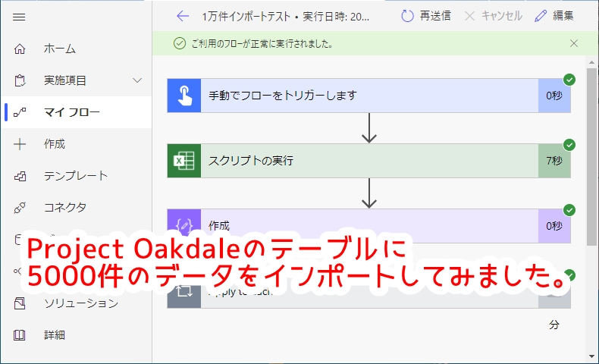The image size is (599, 364).
Task: Go back with the left arrow
Action: coord(183,16)
